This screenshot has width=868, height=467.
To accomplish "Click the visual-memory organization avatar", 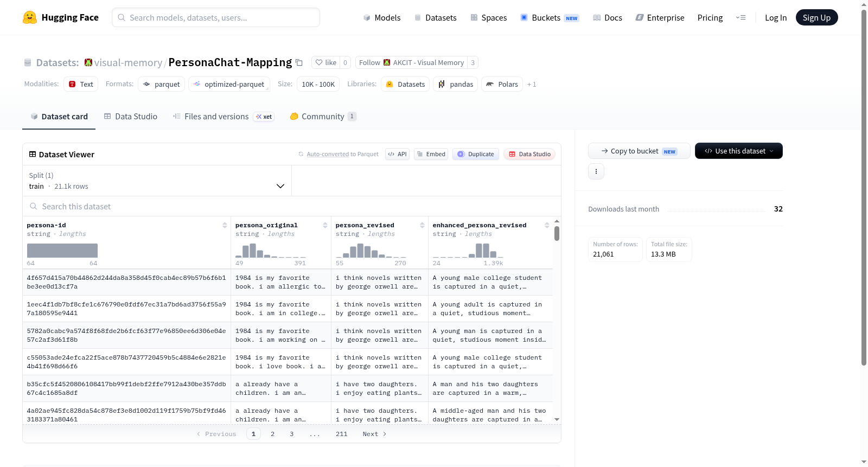I will tap(88, 62).
